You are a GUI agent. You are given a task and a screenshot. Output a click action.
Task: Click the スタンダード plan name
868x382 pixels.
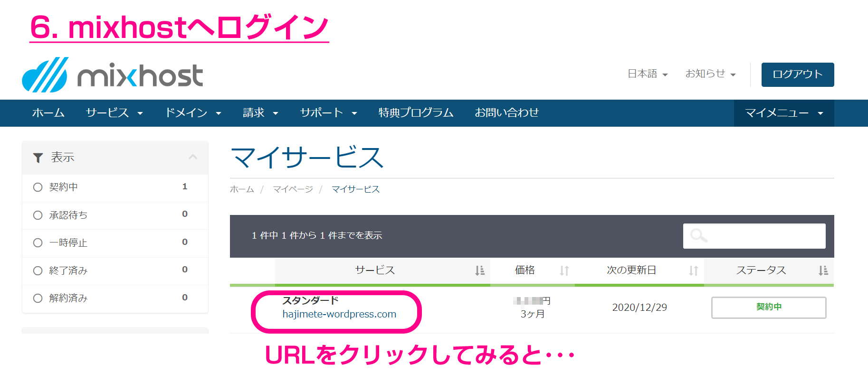[x=310, y=300]
